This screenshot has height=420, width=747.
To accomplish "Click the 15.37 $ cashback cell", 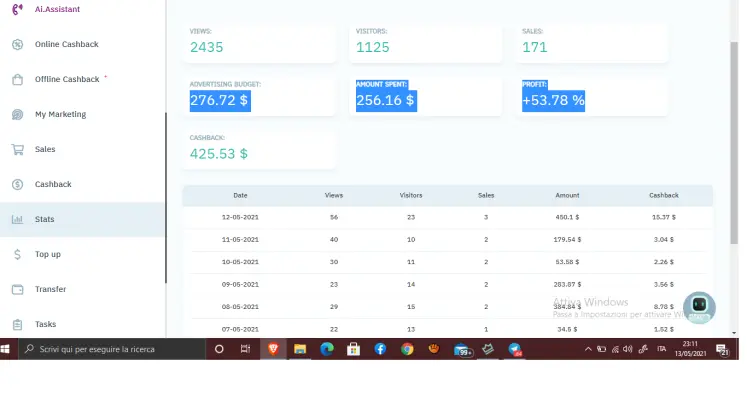I will pos(664,217).
